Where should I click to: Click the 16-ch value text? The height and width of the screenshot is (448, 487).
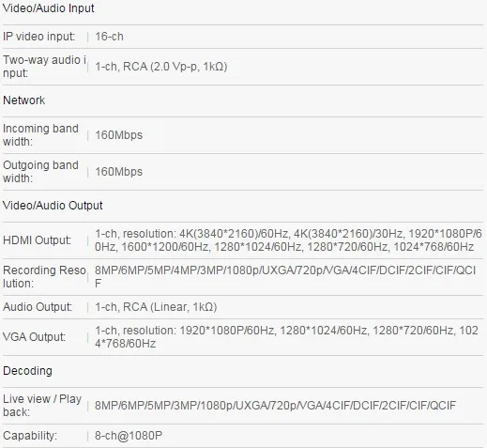point(109,37)
